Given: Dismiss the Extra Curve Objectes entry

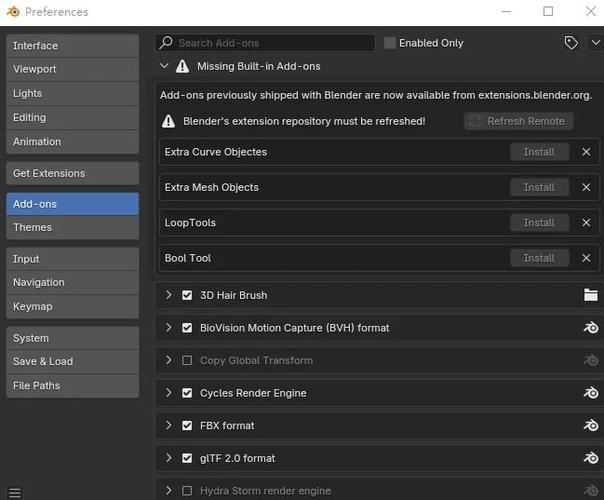Looking at the screenshot, I should (586, 152).
